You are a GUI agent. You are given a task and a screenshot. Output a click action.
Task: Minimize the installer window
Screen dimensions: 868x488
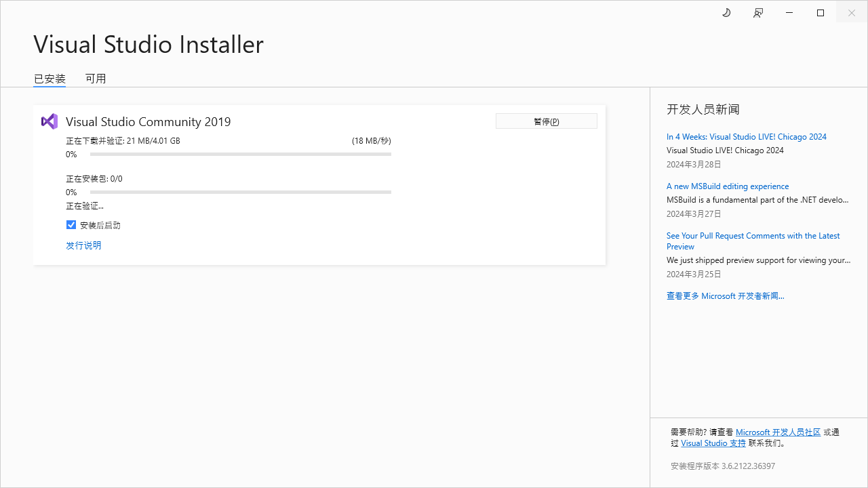click(789, 13)
